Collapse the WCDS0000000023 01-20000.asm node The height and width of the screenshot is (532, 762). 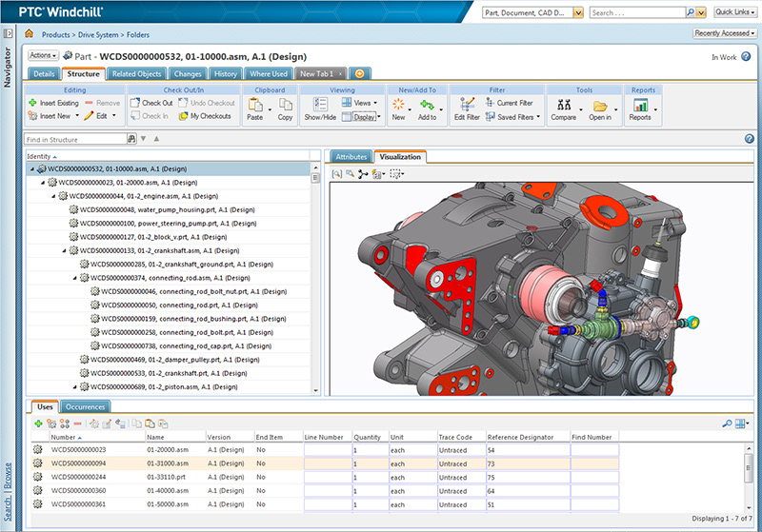click(x=43, y=183)
